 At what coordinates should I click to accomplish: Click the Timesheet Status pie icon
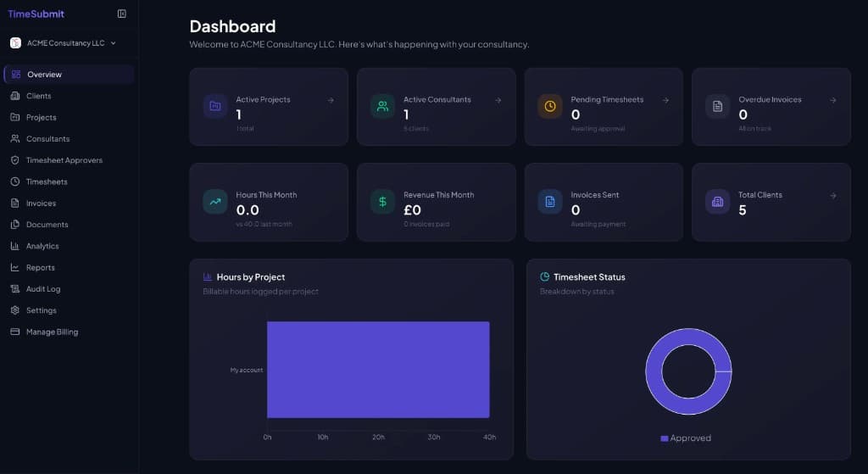tap(545, 277)
